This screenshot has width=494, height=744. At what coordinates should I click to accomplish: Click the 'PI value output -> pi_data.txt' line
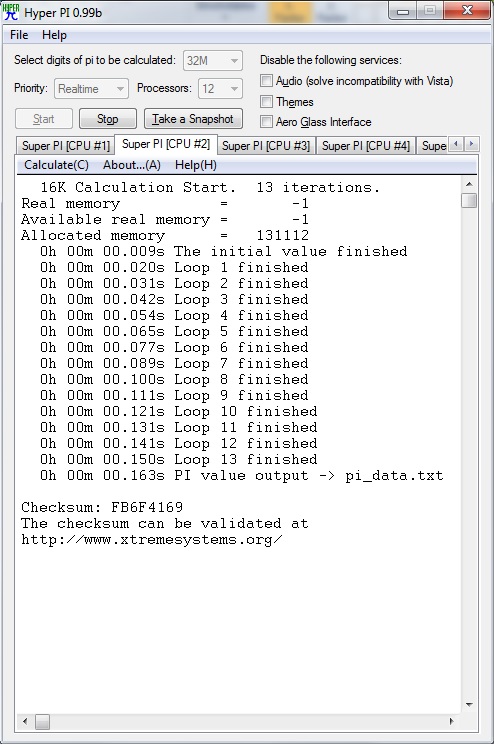point(242,475)
